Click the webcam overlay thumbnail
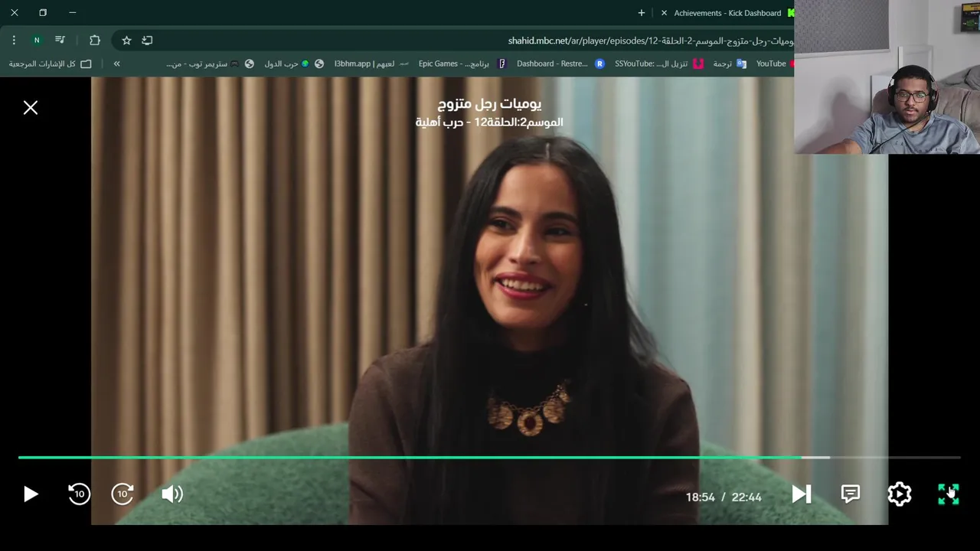This screenshot has height=551, width=980. pos(887,77)
